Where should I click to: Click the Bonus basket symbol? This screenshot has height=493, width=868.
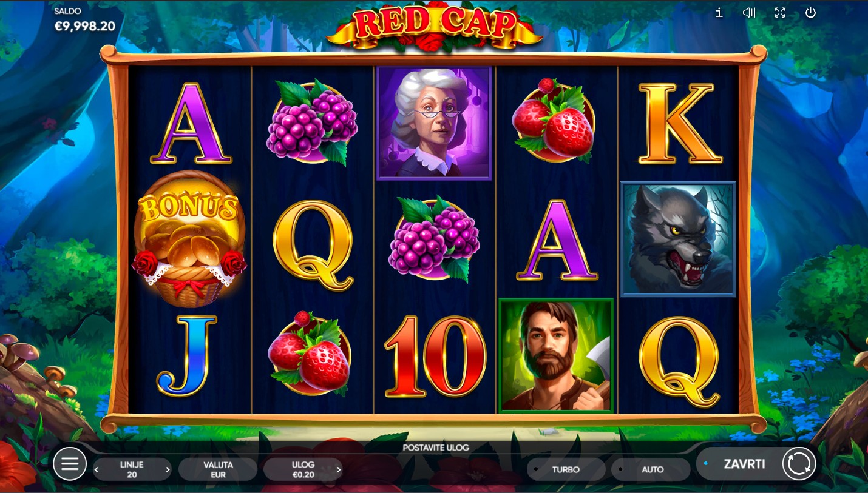tap(190, 239)
